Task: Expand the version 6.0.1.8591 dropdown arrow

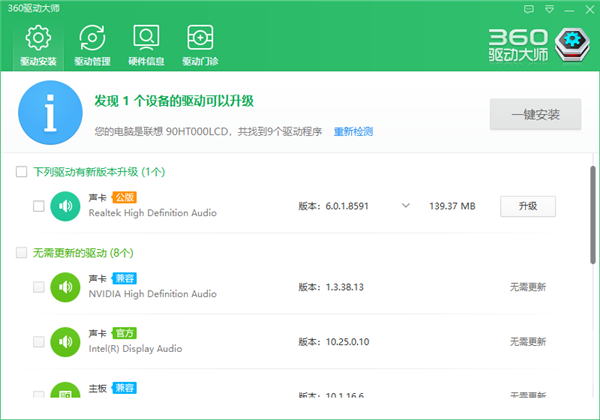Action: pos(406,206)
